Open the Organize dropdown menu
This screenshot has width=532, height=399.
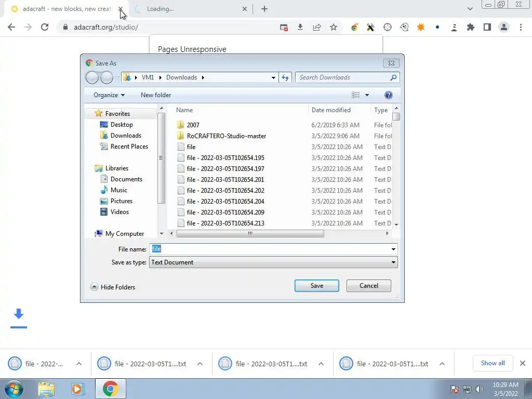click(x=109, y=95)
